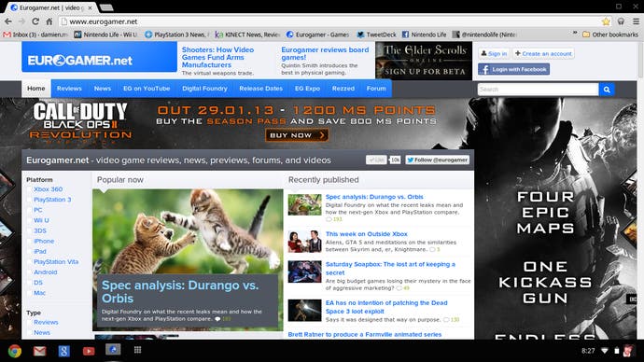Open the Nintendo Life - Wii U bookmark
Screen dimensions: 644x362
tap(105, 35)
